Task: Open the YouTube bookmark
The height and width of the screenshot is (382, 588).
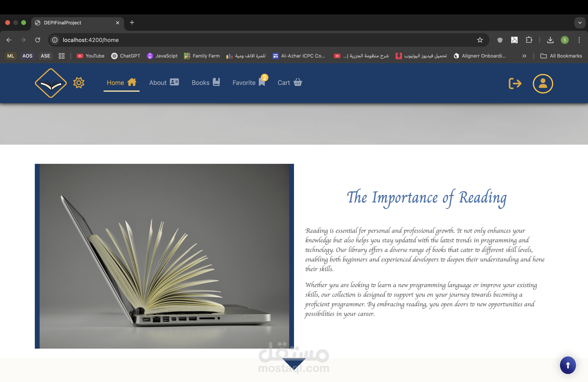Action: click(x=90, y=56)
